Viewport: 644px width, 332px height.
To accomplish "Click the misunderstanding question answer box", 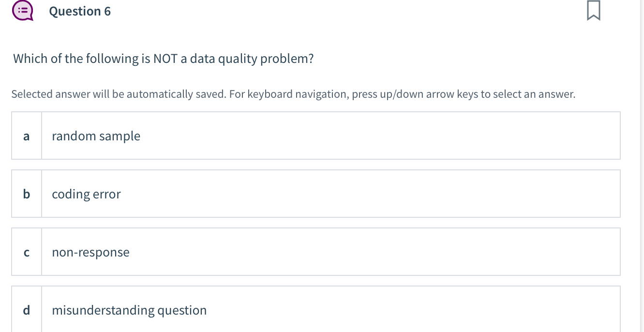I will pos(315,310).
